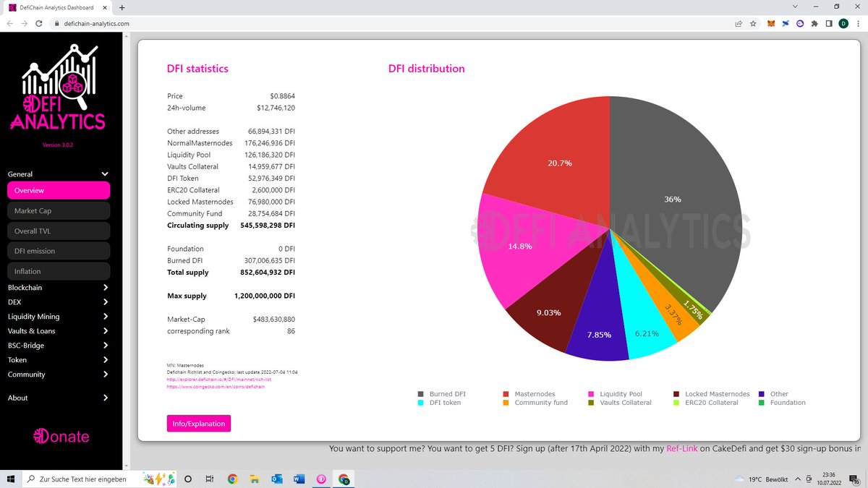This screenshot has height=488, width=868.
Task: Select the DFI emission menu item
Action: [x=59, y=251]
